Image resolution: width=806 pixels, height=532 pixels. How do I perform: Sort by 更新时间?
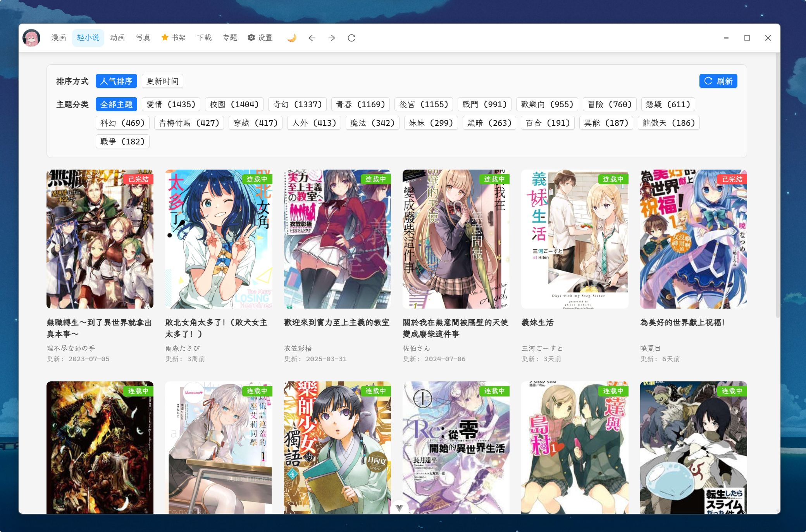(162, 81)
